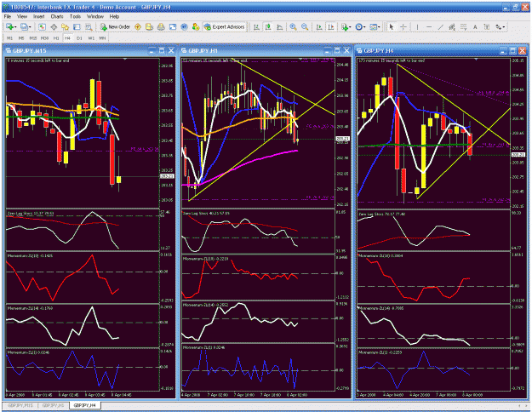Toggle Chart Shift button
The height and width of the screenshot is (412, 532).
(330, 26)
